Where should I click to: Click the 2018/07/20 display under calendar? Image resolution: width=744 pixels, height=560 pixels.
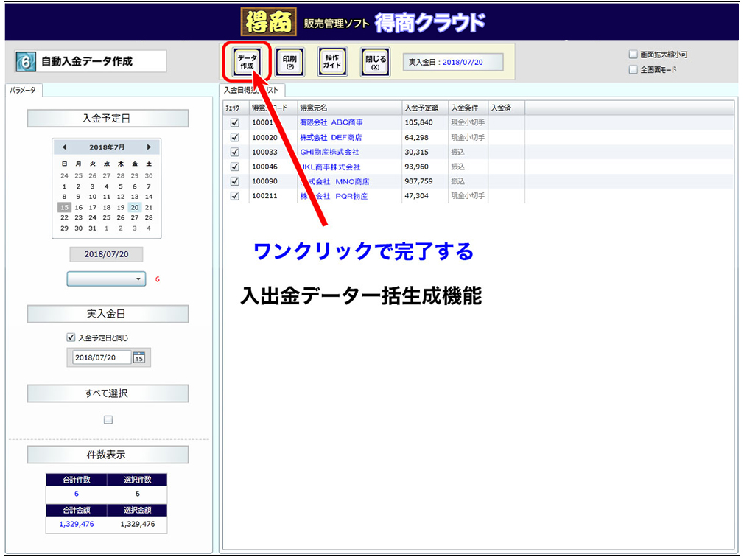click(x=106, y=254)
